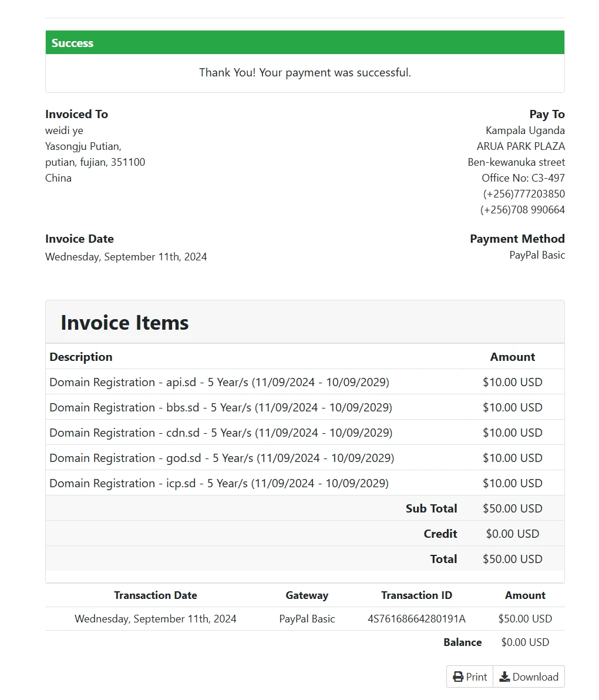Select the god.sd domain registration row

(x=221, y=458)
